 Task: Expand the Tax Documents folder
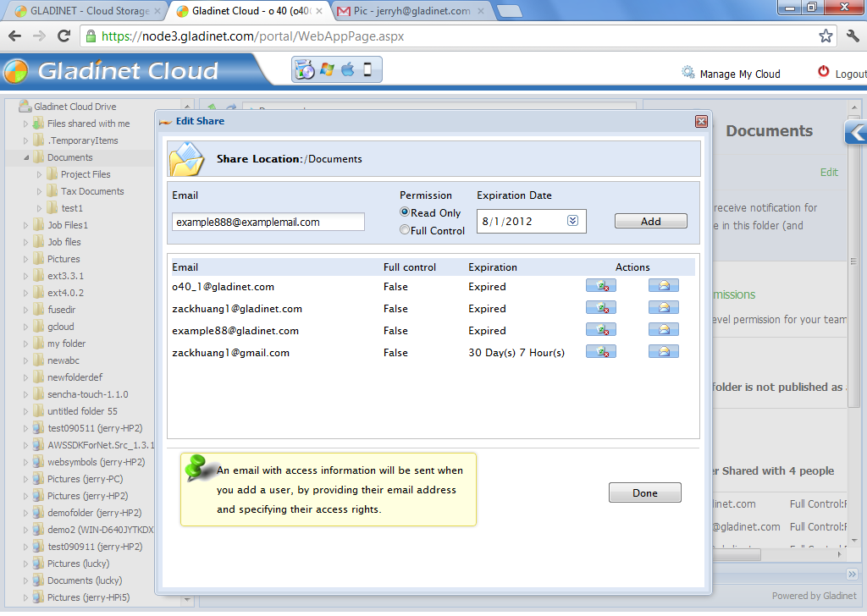tap(39, 192)
